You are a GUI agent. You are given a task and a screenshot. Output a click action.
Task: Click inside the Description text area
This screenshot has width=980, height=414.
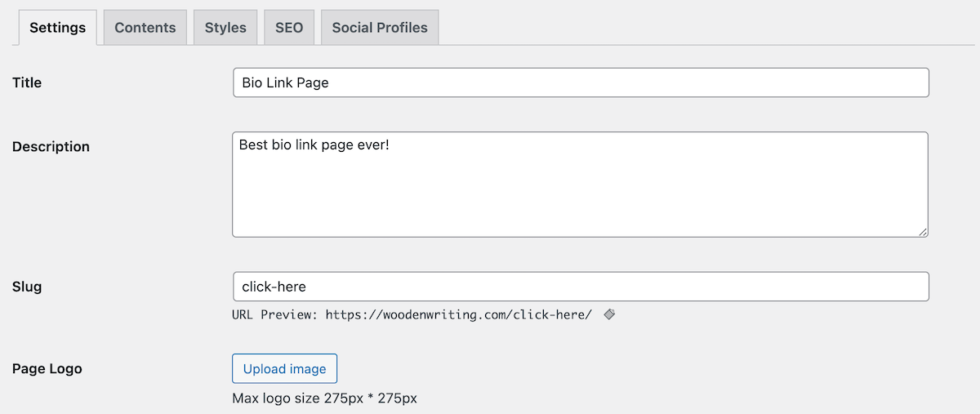(x=581, y=185)
